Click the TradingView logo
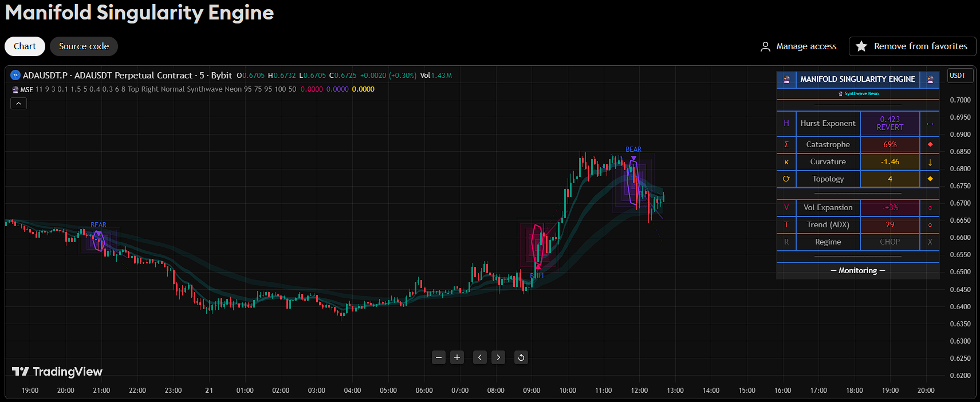This screenshot has width=980, height=402. pyautogui.click(x=57, y=372)
